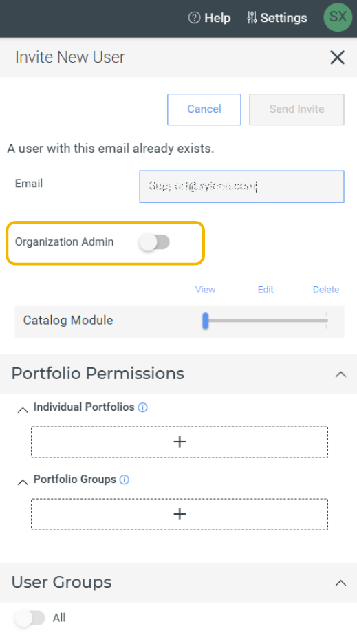
Task: Add a portfolio group with plus icon
Action: pos(180,514)
